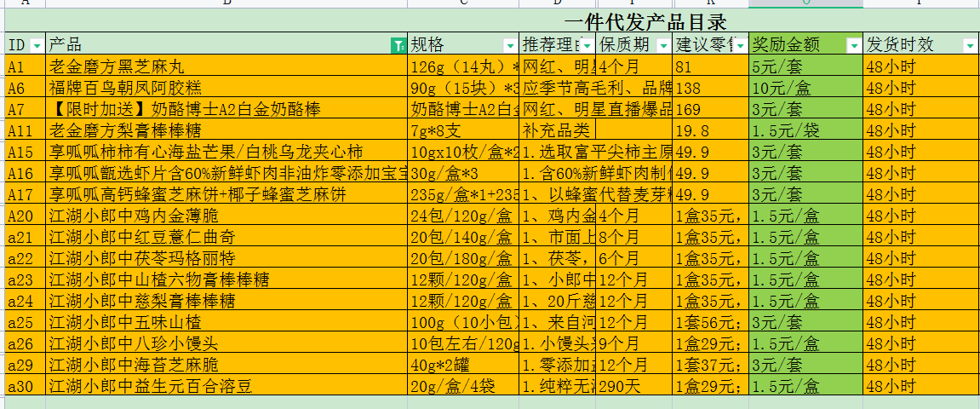Image resolution: width=980 pixels, height=409 pixels.
Task: Select cell 江湖小郎中鸡内金薄脆
Action: pyautogui.click(x=226, y=216)
